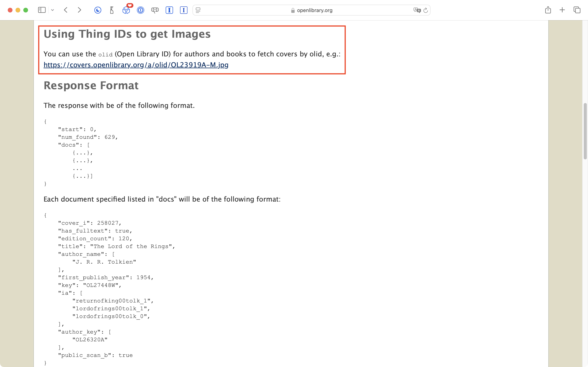Toggle the Safari sidebar

42,10
